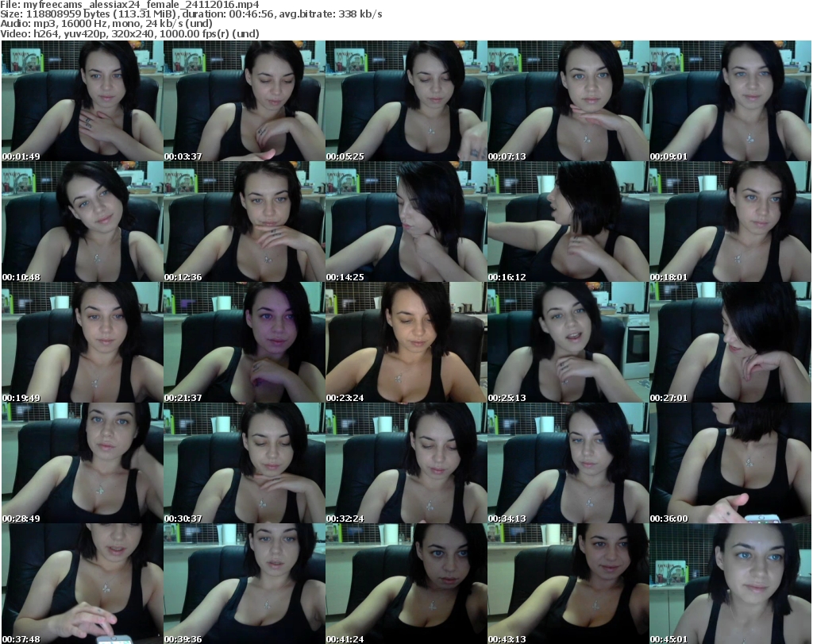Image resolution: width=813 pixels, height=644 pixels.
Task: Open the frame stamped 00:16:12
Action: (x=568, y=222)
